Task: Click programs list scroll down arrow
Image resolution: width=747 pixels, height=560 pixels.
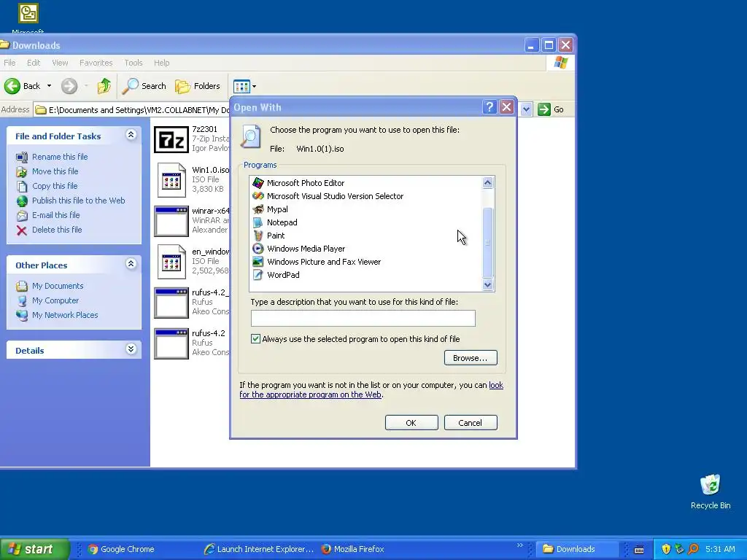Action: (487, 285)
